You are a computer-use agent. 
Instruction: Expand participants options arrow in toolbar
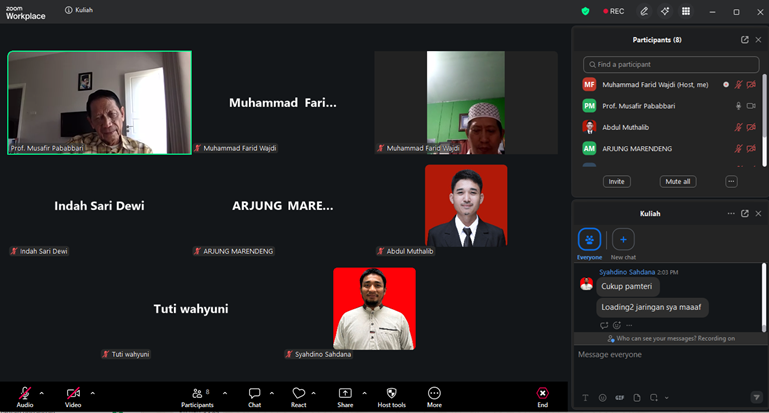[x=225, y=393]
